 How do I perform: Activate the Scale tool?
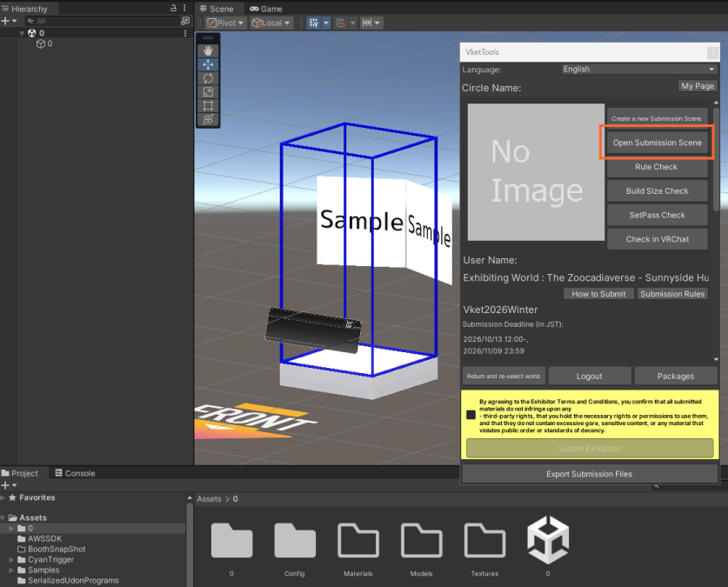pos(208,92)
